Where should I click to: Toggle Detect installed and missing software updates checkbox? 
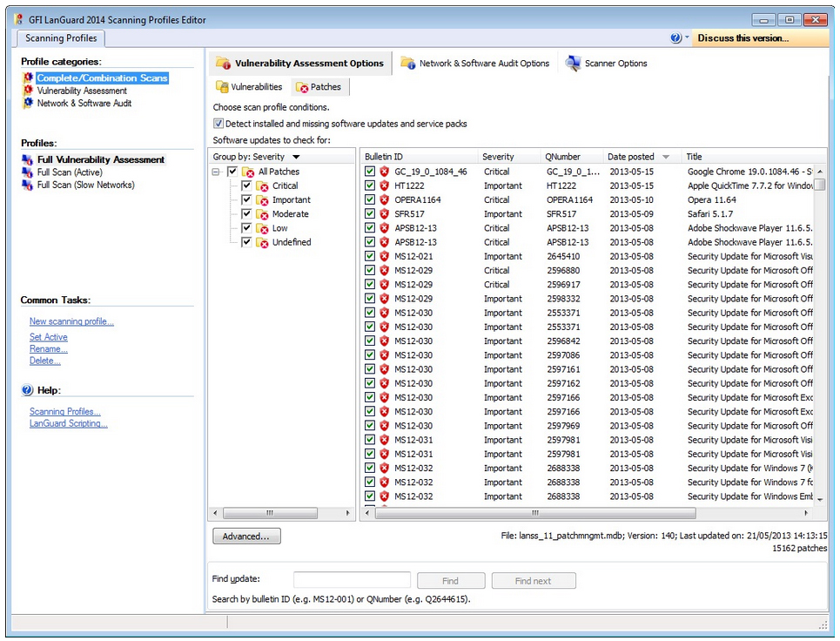(218, 124)
